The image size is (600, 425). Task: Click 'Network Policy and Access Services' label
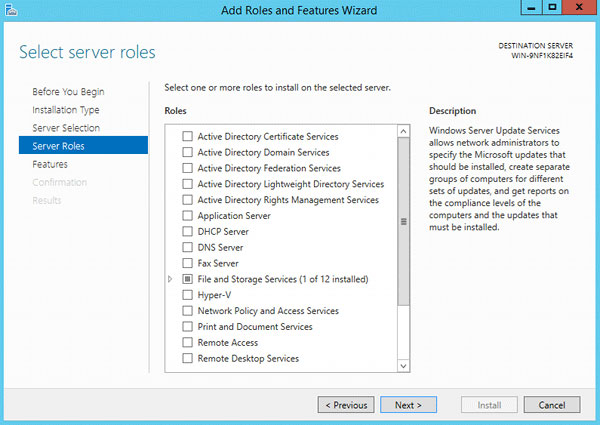pyautogui.click(x=268, y=311)
